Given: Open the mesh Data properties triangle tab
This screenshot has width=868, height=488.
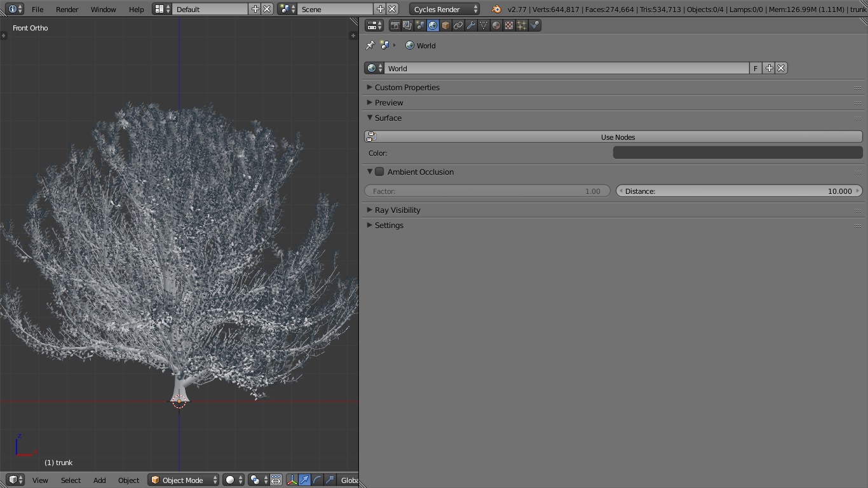Looking at the screenshot, I should 484,25.
